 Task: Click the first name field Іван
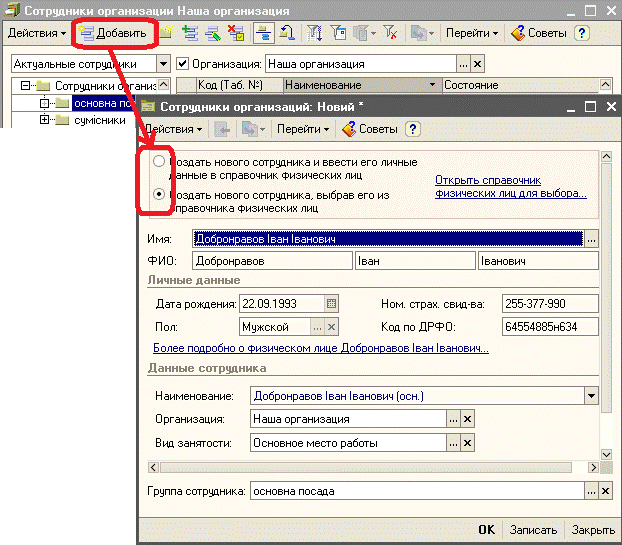pyautogui.click(x=415, y=261)
